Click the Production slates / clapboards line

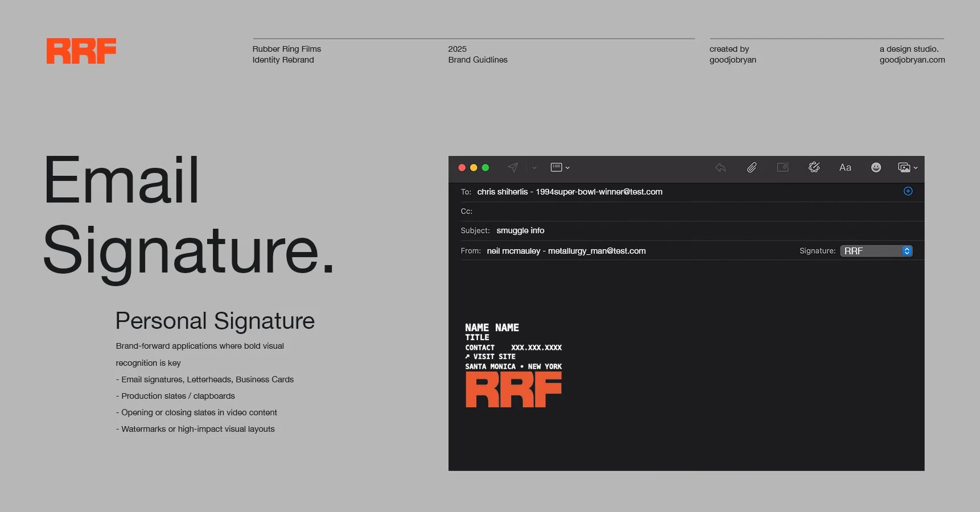click(175, 396)
